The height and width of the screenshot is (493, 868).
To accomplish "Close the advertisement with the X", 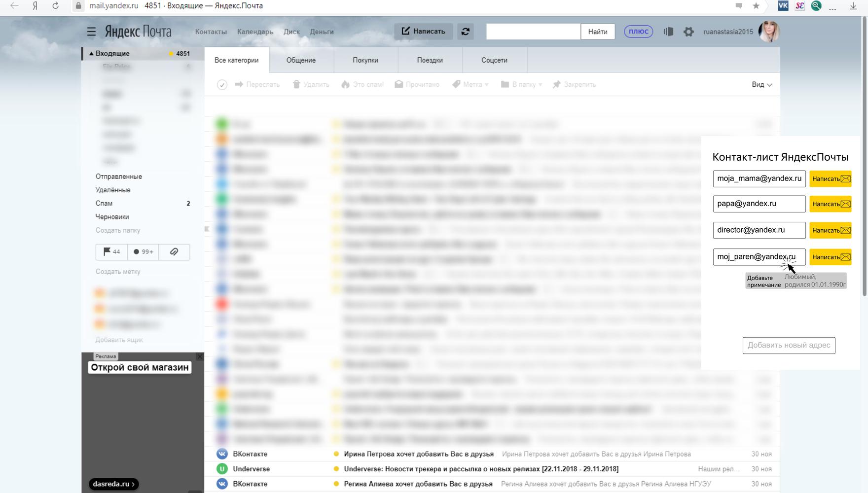I will click(200, 356).
